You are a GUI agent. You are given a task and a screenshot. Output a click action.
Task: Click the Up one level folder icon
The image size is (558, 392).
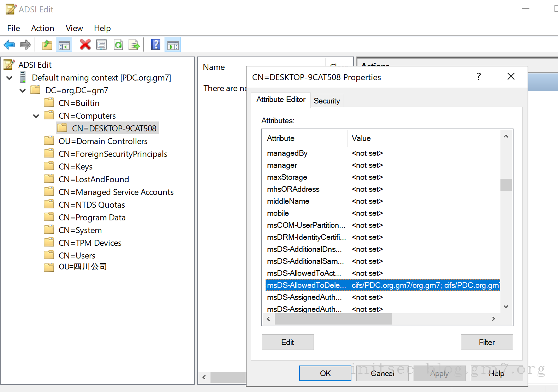pos(47,45)
